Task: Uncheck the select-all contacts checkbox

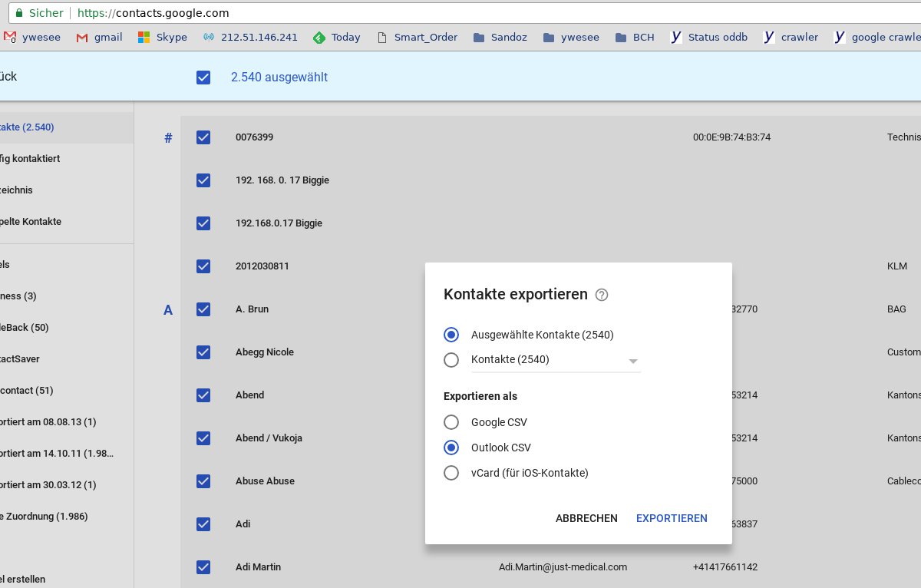Action: tap(203, 77)
